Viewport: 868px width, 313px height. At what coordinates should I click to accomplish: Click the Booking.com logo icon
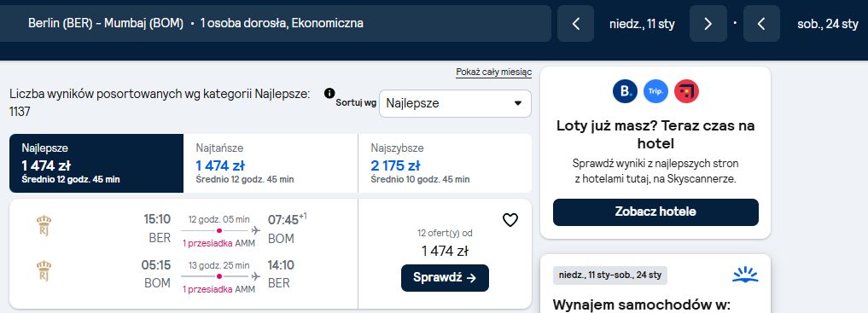click(x=625, y=91)
